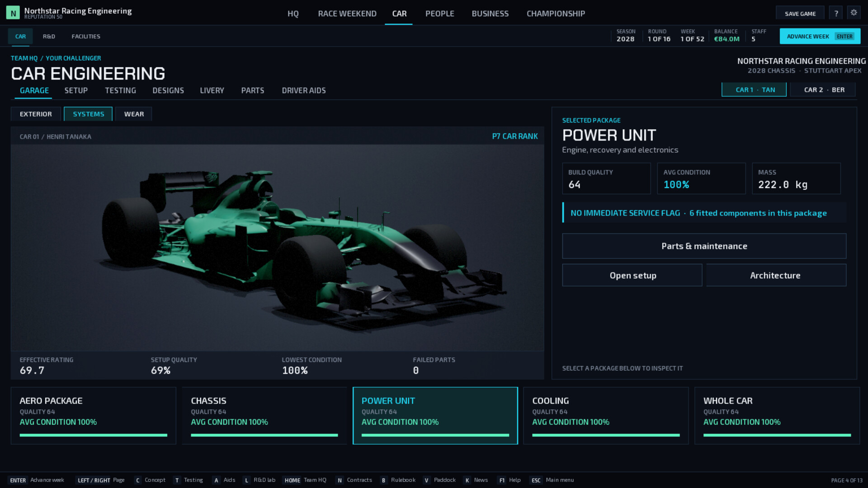Screen dimensions: 868x488
Task: Click the L R&D lab shortcut
Action: coord(259,480)
